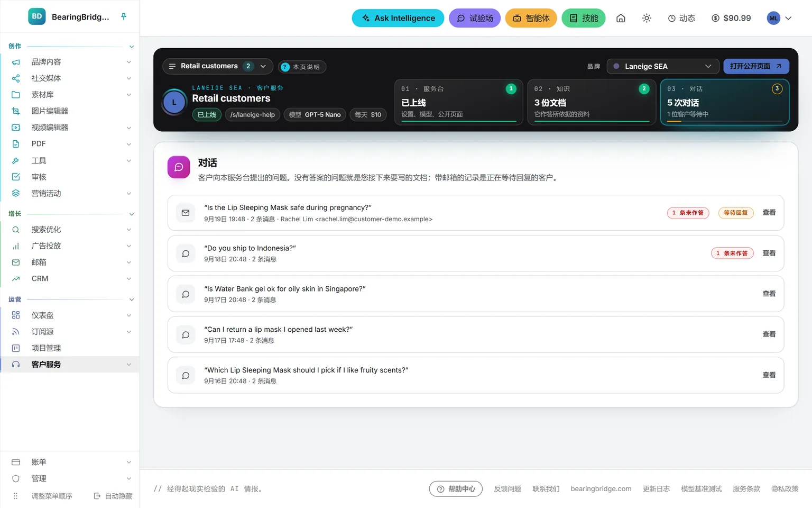The height and width of the screenshot is (508, 812).
Task: View the "Do you ship to Indonesia?" conversation
Action: pyautogui.click(x=769, y=253)
